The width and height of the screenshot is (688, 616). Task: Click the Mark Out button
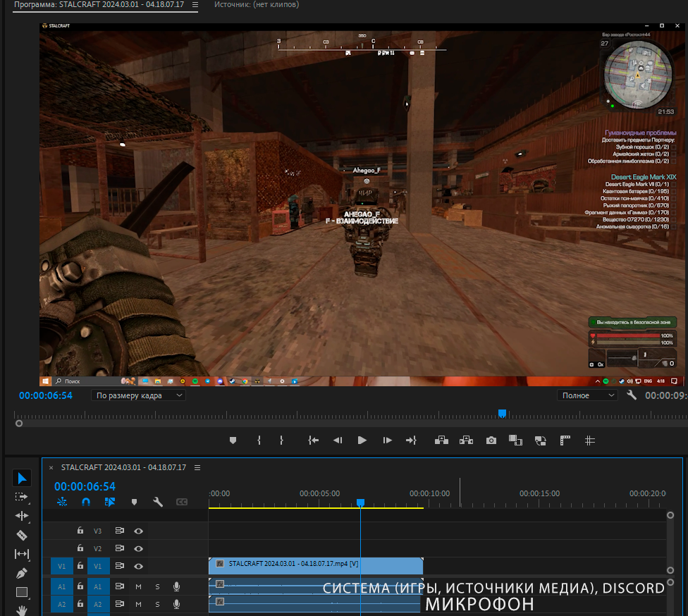tap(282, 441)
